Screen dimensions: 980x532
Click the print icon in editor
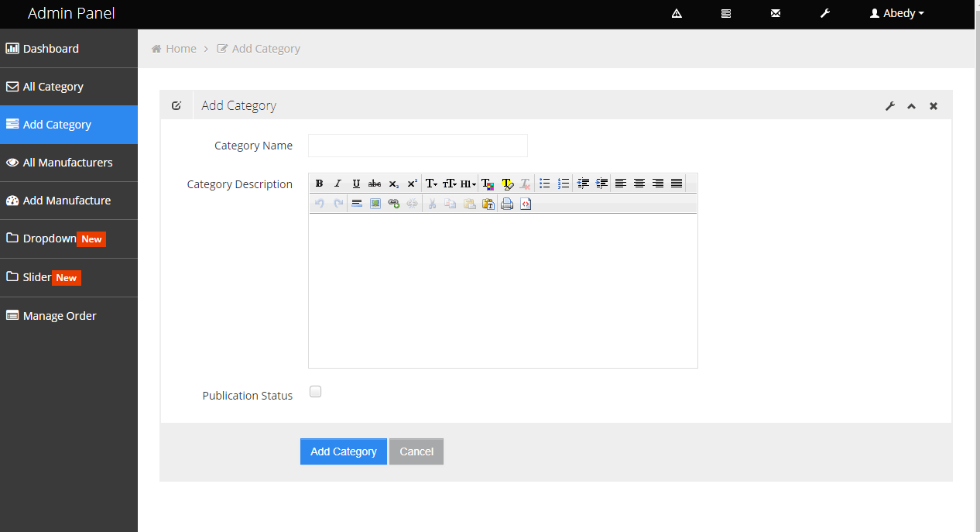[x=507, y=204]
